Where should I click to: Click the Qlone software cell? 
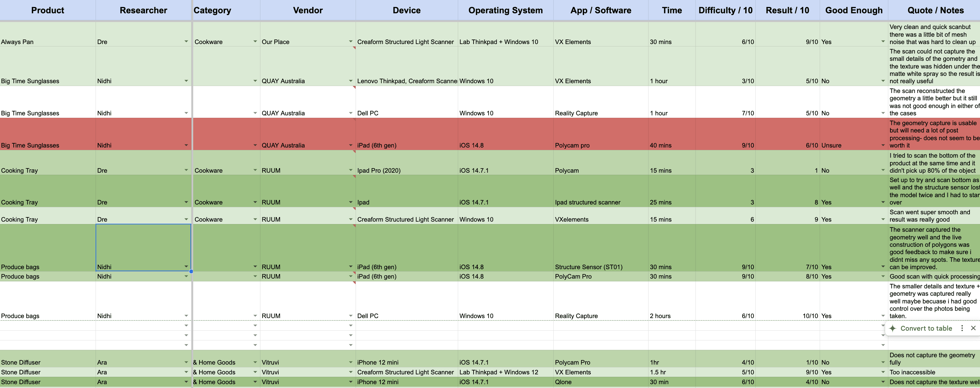[x=601, y=382]
